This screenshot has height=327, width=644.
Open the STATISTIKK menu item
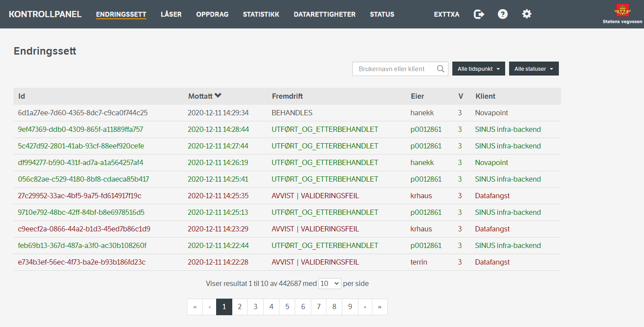(x=261, y=14)
